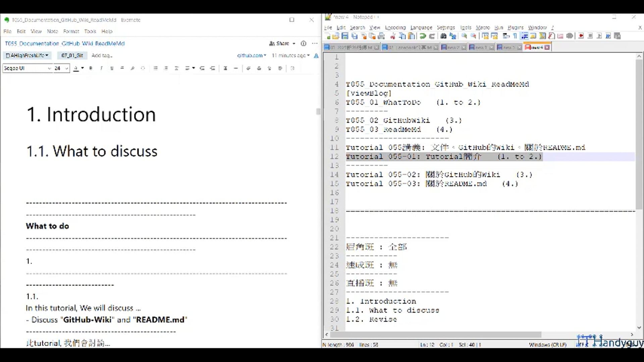Click the Print icon in Notepad++
The height and width of the screenshot is (362, 644).
[381, 36]
